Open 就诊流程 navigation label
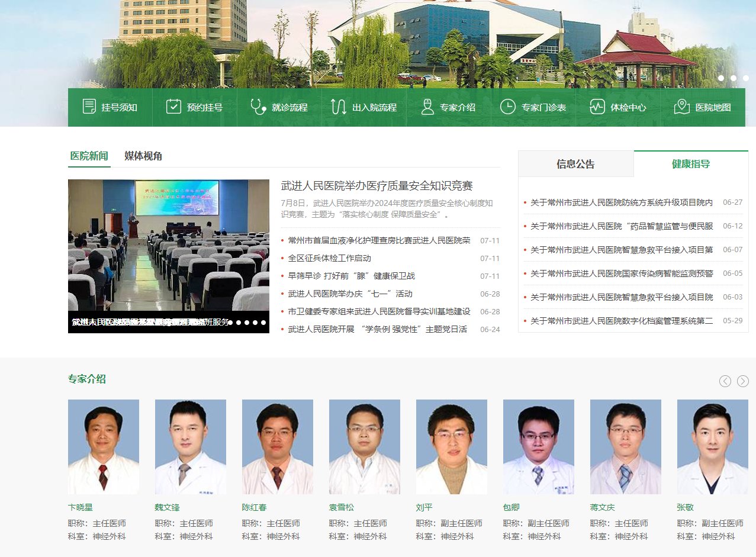Viewport: 756px width, 557px height. click(290, 107)
